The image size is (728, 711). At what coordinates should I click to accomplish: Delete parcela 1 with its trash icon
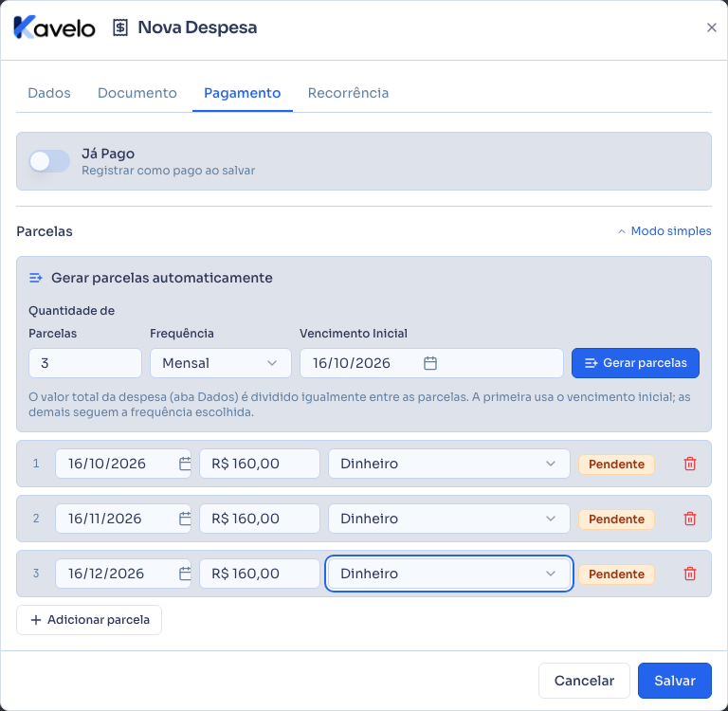690,464
